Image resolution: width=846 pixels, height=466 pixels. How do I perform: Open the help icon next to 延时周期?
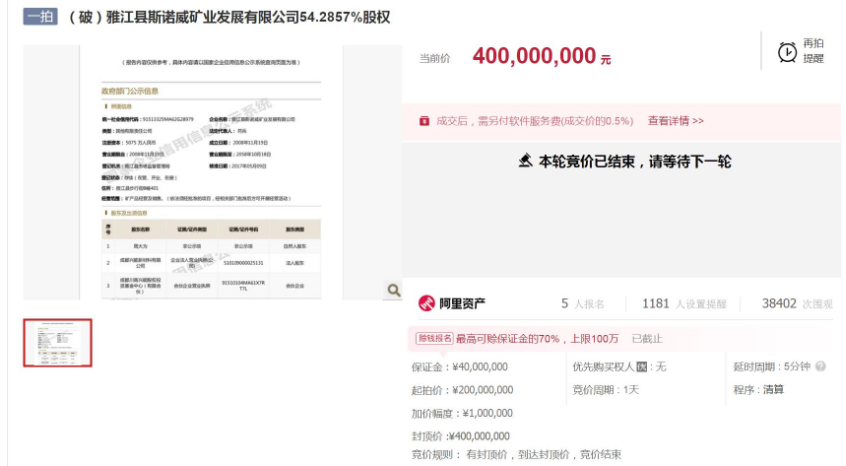click(x=821, y=367)
